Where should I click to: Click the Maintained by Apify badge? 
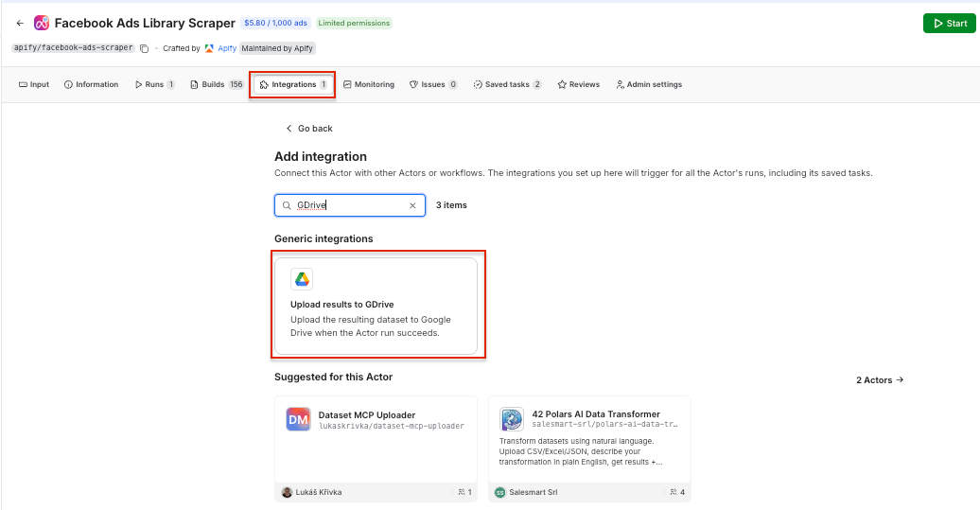[277, 48]
